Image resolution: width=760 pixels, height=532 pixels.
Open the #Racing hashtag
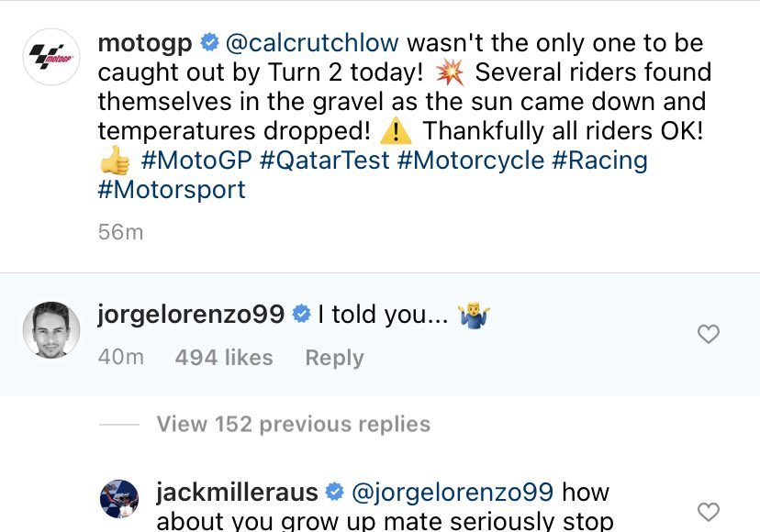tap(599, 161)
